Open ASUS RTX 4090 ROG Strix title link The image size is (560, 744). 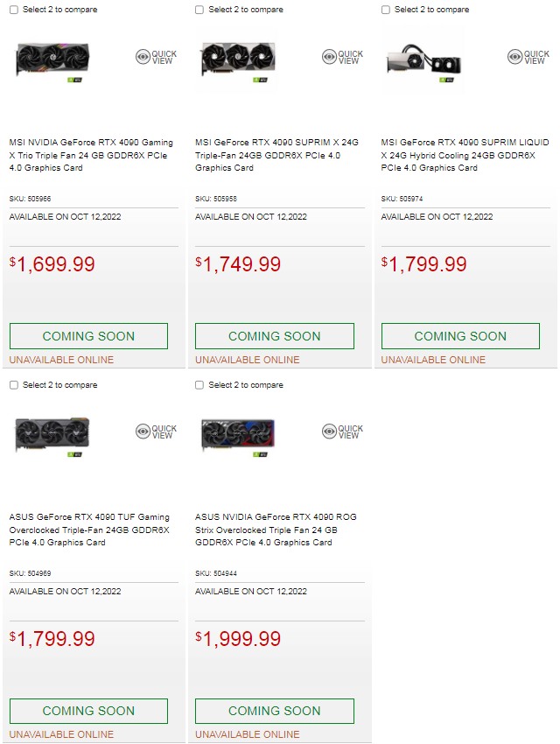click(276, 530)
